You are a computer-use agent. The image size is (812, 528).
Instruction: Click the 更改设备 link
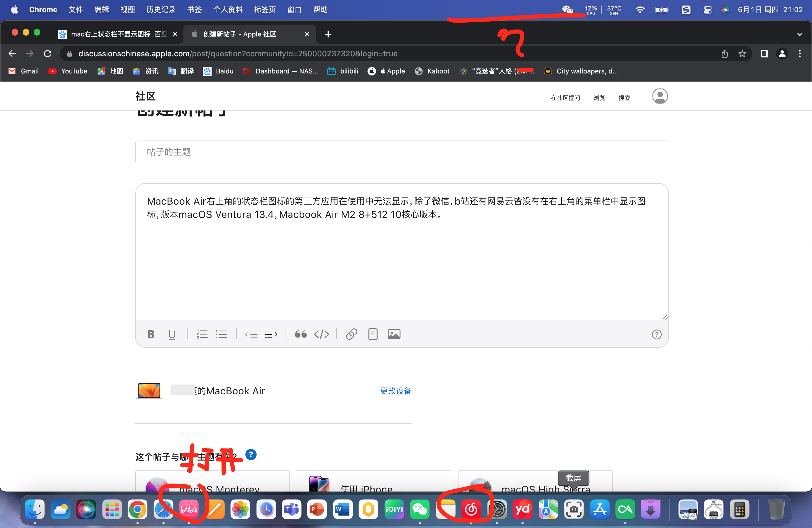(x=396, y=391)
